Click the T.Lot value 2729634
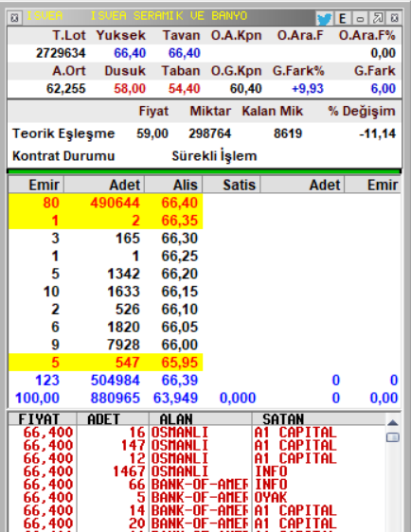The image size is (411, 532). tap(61, 53)
